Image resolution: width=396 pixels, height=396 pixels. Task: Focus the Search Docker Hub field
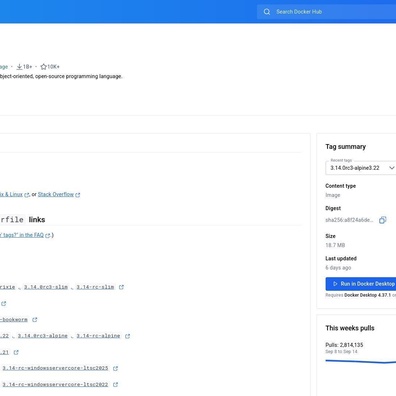[x=326, y=12]
